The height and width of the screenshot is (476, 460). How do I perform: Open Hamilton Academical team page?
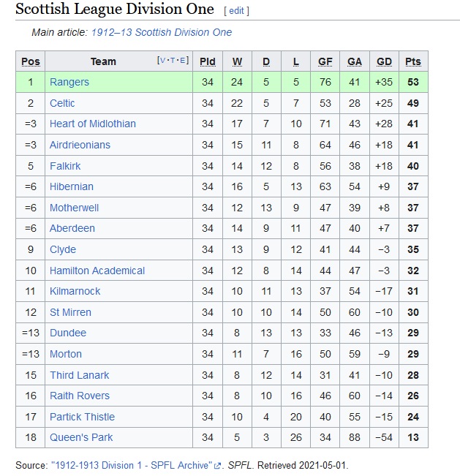pyautogui.click(x=97, y=271)
